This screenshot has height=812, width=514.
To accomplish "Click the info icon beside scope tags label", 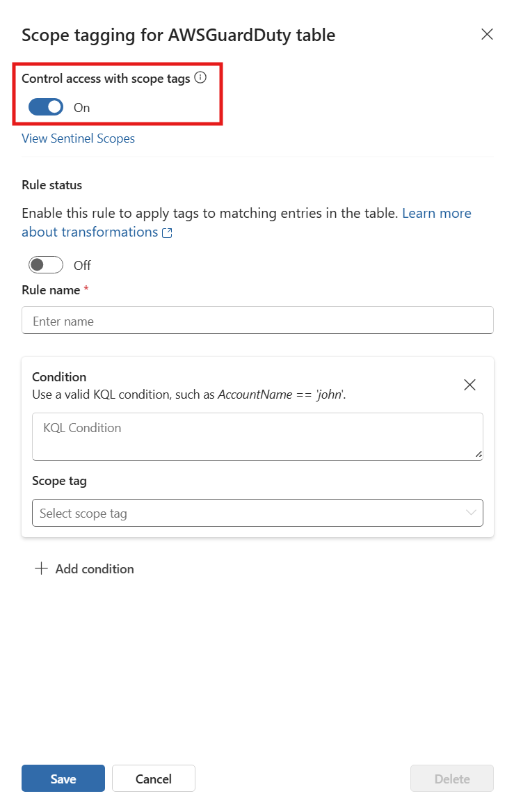I will [x=200, y=78].
